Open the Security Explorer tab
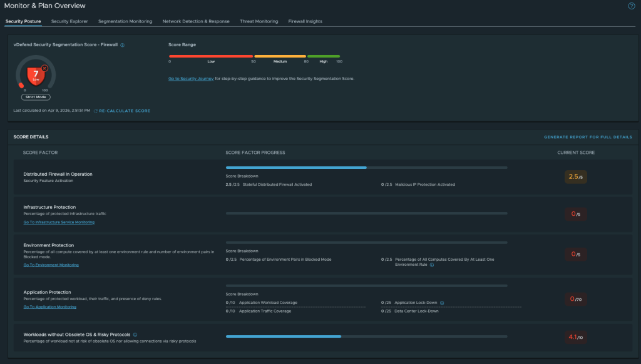Screen dimensions: 641x364 point(69,21)
